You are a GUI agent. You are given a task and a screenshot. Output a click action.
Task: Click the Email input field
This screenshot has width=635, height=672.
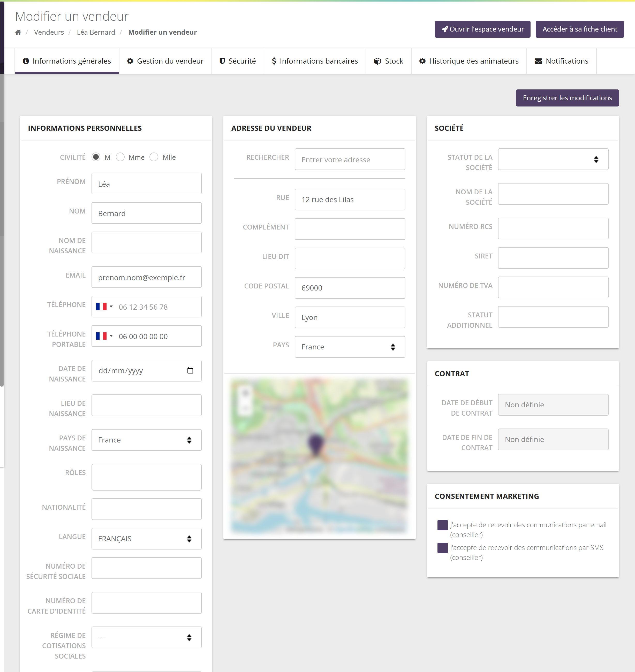click(146, 277)
